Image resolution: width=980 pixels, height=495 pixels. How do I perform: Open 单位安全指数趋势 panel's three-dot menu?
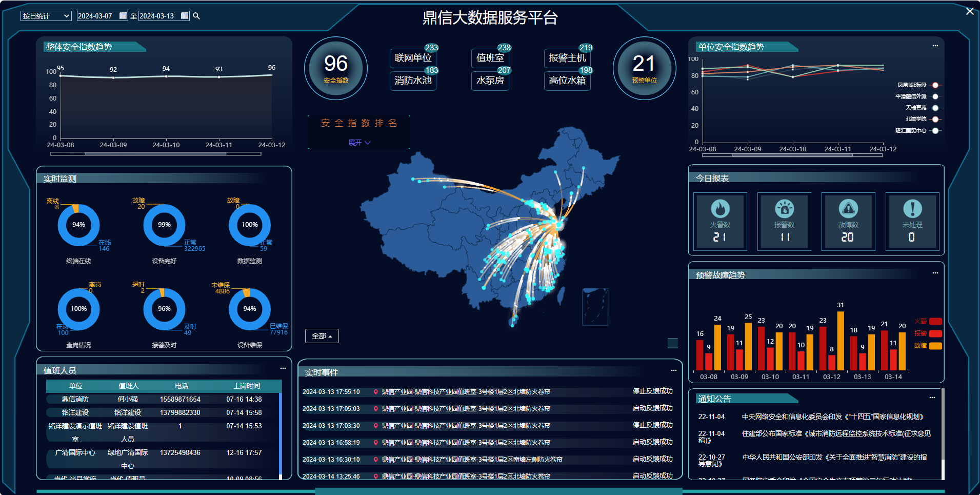(x=935, y=46)
